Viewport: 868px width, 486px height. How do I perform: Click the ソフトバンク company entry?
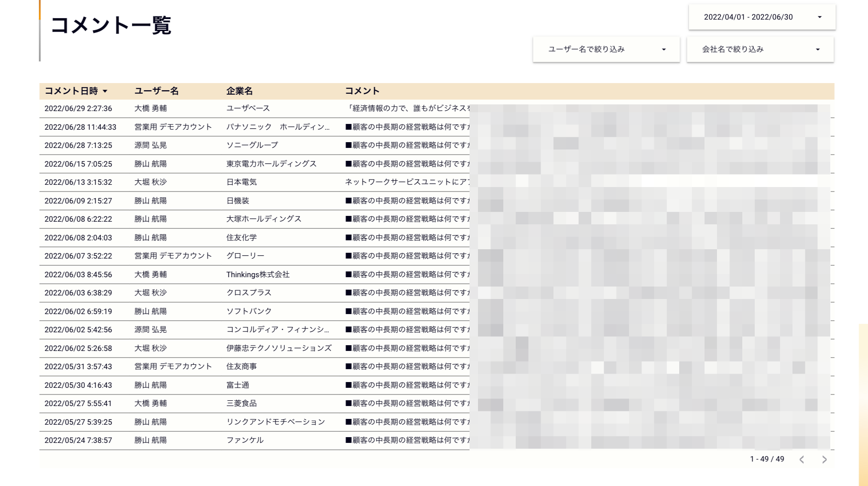[249, 311]
